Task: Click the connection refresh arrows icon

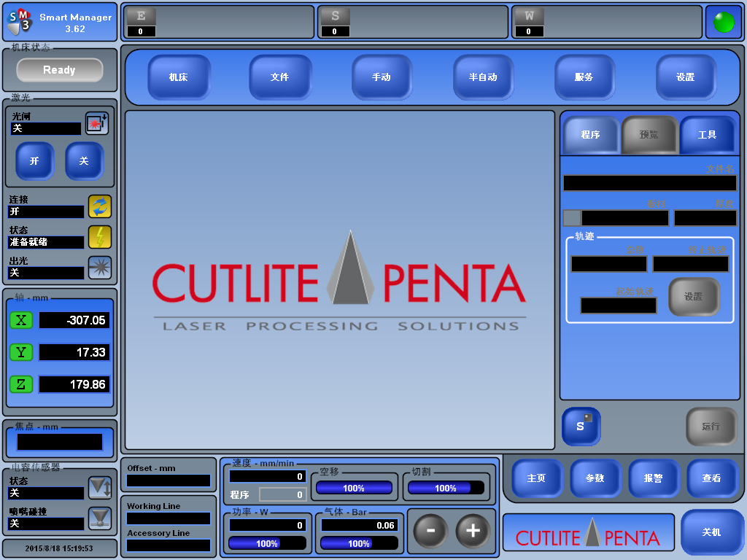Action: tap(100, 206)
